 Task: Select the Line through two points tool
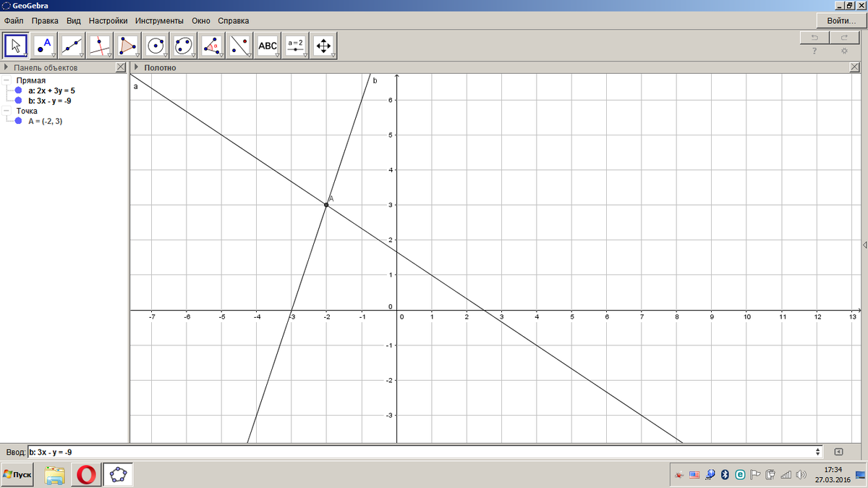(72, 46)
